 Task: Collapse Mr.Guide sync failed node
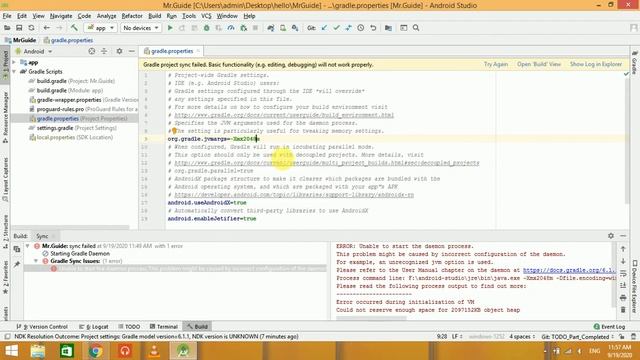point(27,246)
